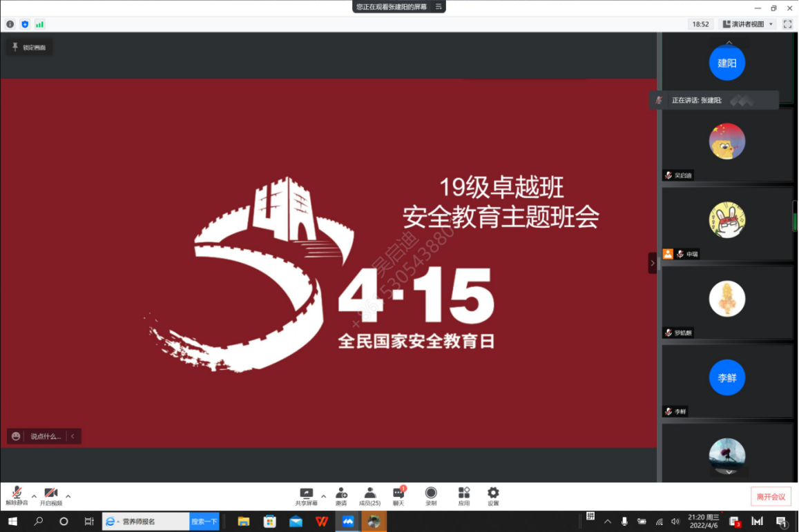Open Task View icon

(x=89, y=522)
